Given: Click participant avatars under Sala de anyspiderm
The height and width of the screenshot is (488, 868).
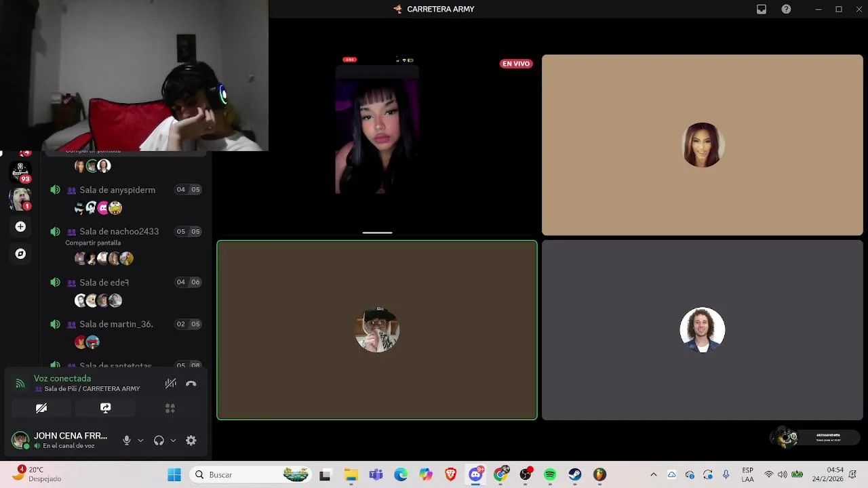Looking at the screenshot, I should [98, 207].
